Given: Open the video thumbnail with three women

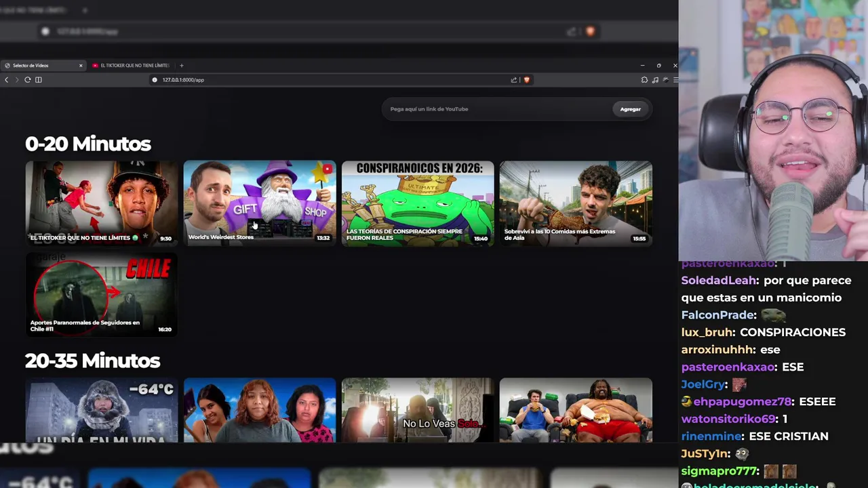Looking at the screenshot, I should pyautogui.click(x=260, y=410).
